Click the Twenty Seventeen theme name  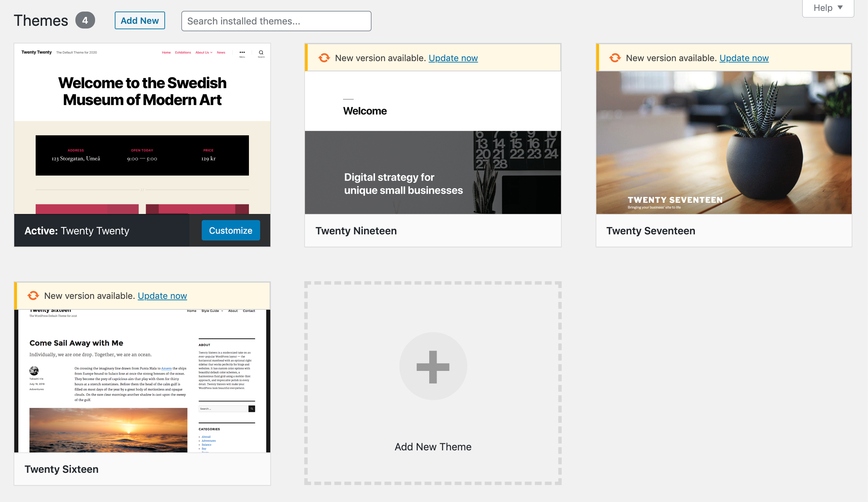tap(650, 231)
